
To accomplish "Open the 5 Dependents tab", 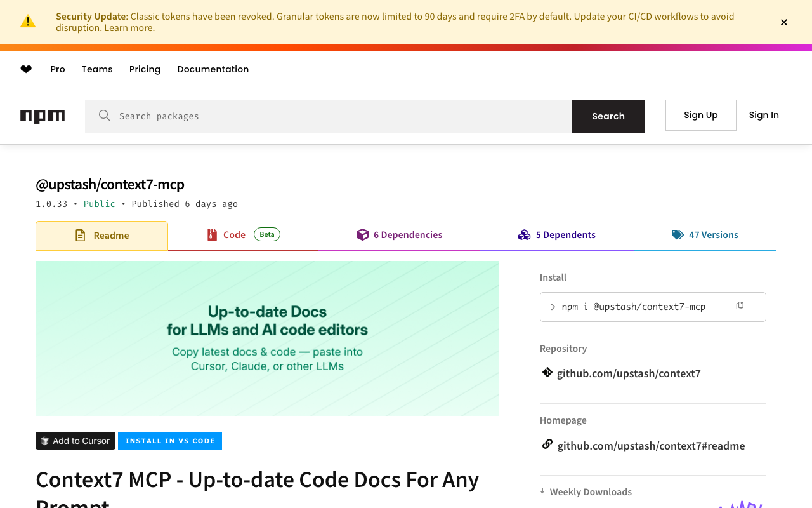I will pyautogui.click(x=556, y=235).
